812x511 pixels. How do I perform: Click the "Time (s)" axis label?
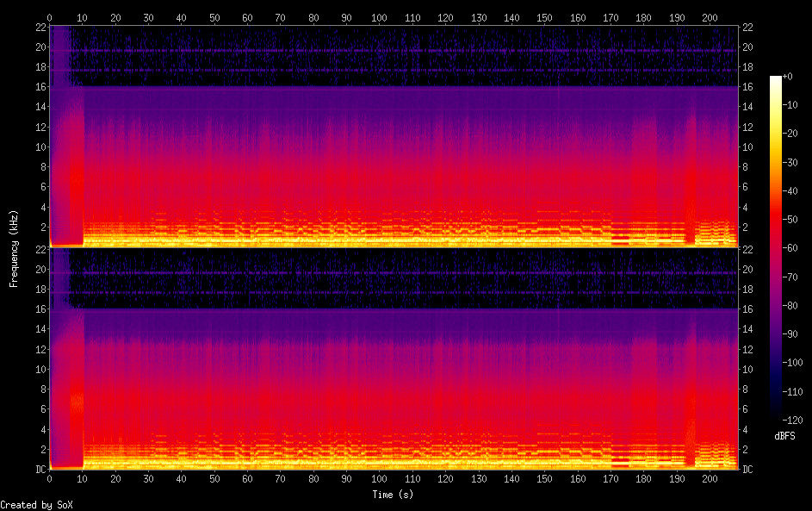click(x=394, y=495)
